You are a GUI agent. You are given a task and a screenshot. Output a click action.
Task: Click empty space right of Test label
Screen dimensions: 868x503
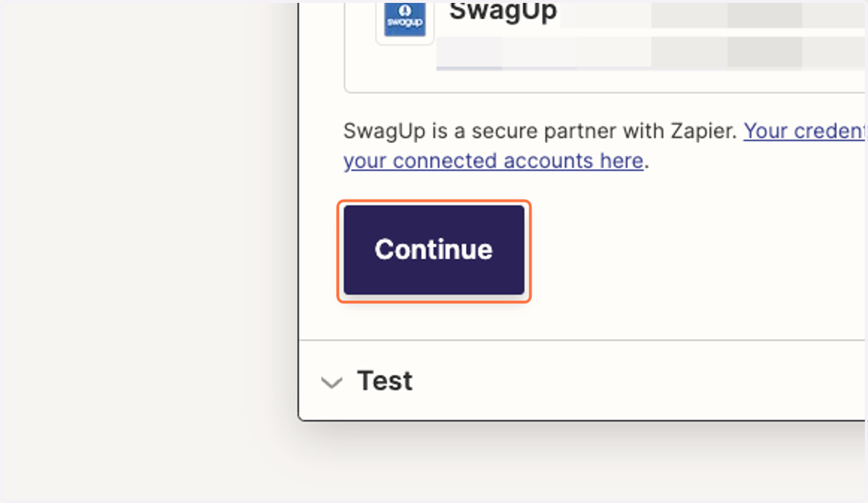point(637,381)
